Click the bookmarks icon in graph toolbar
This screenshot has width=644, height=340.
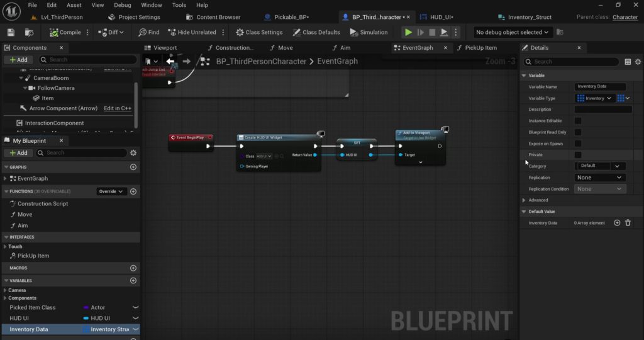[148, 61]
